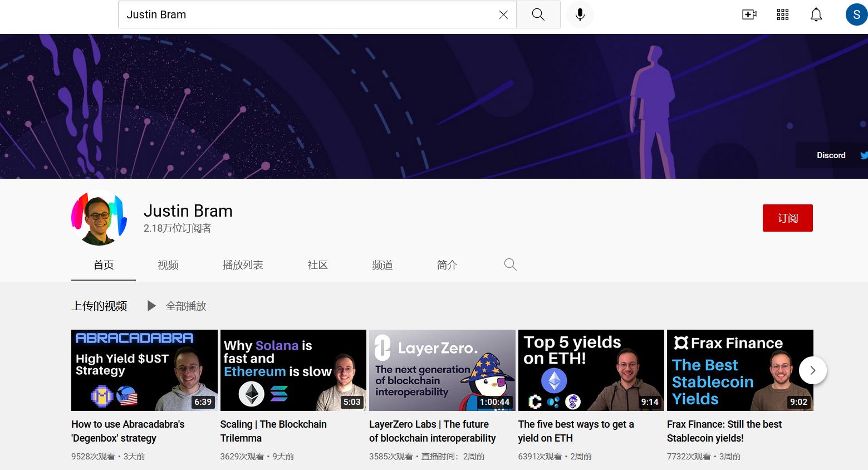Click the 上传的视频 section heading
Viewport: 868px width, 470px height.
(99, 306)
